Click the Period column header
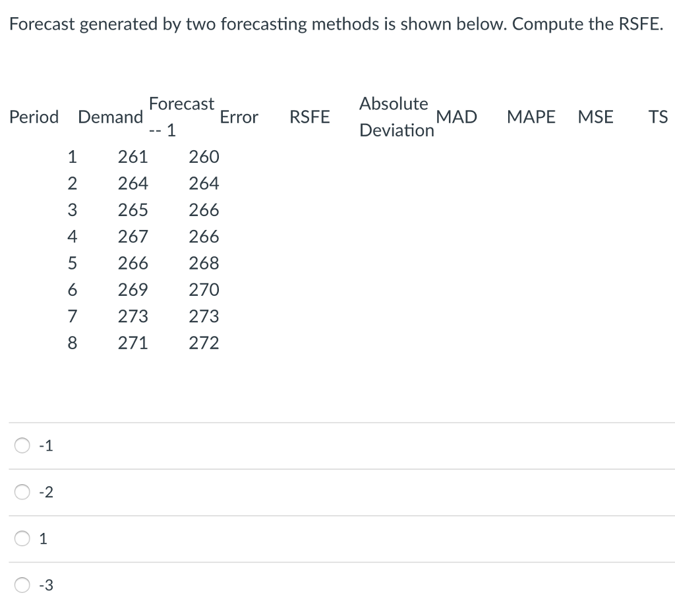 pyautogui.click(x=34, y=117)
